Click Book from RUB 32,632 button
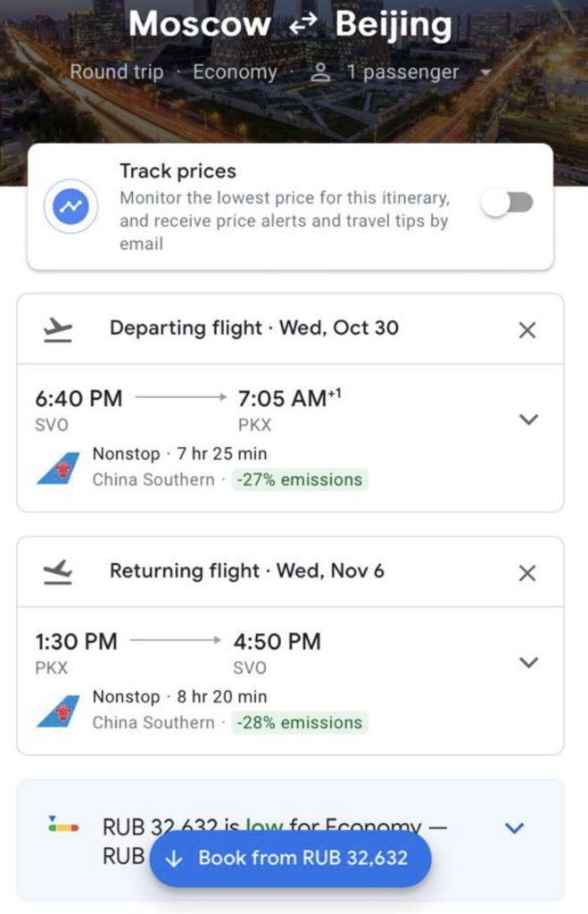Screen dimensions: 588x914 [x=290, y=859]
